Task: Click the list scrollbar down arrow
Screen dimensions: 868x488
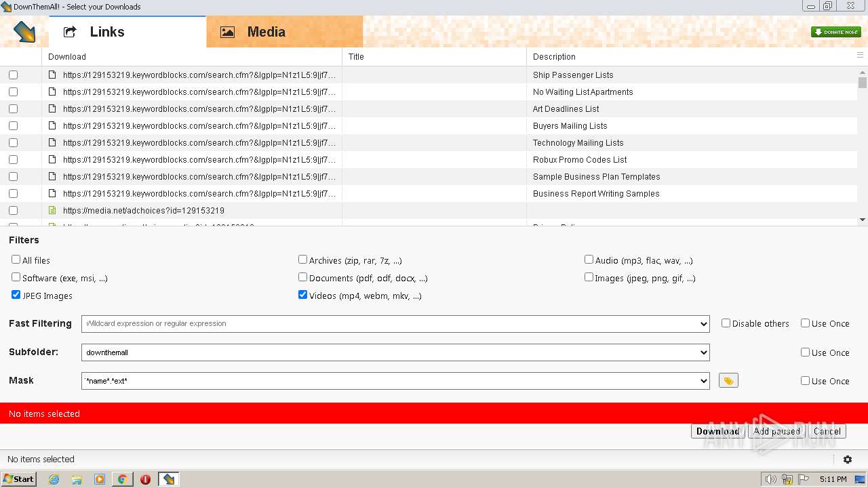Action: click(863, 220)
